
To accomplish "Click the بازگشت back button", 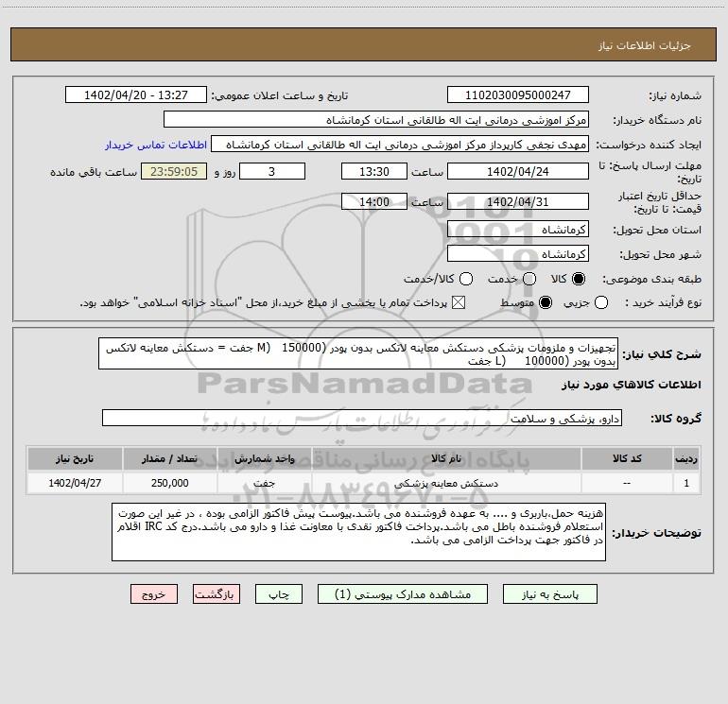I will 217,594.
